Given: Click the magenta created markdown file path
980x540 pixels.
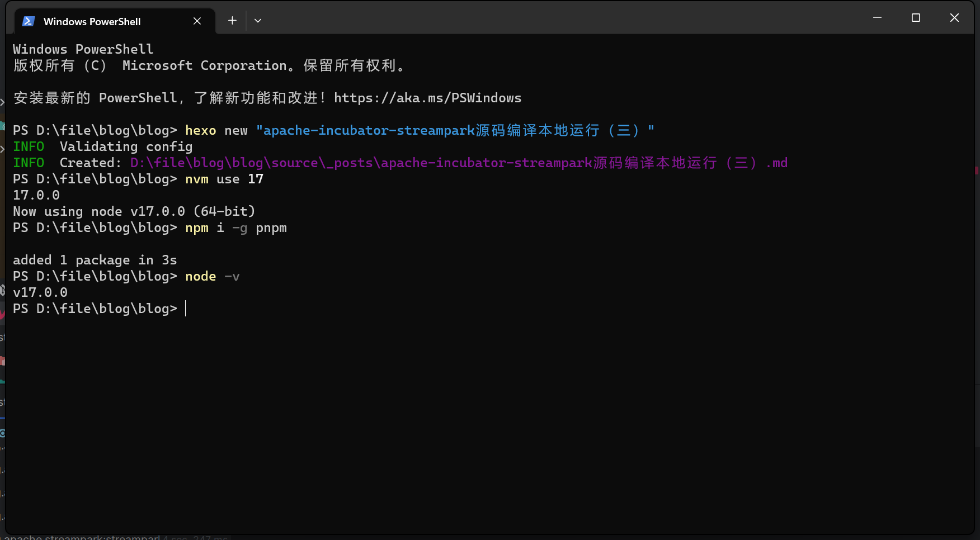Looking at the screenshot, I should (459, 163).
